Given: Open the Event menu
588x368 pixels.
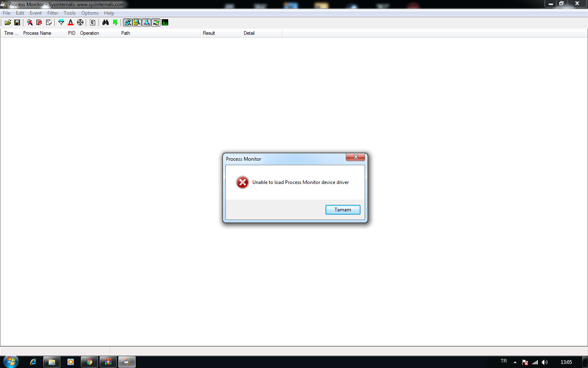Looking at the screenshot, I should (36, 13).
